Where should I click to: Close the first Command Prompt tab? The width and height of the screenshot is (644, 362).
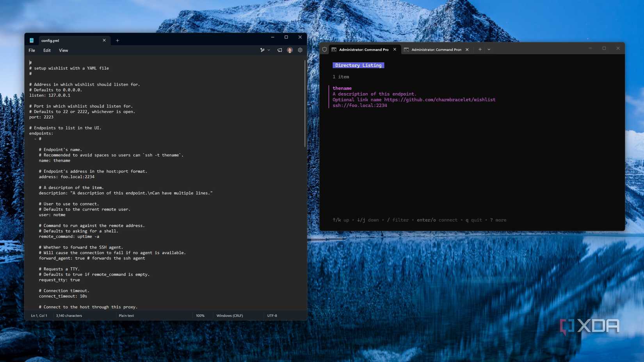pyautogui.click(x=395, y=50)
